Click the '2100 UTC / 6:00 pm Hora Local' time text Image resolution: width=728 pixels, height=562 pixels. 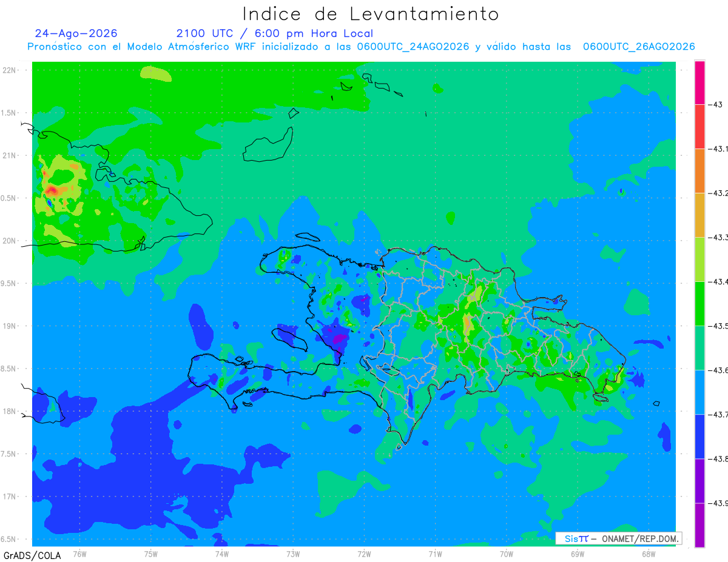pos(275,33)
